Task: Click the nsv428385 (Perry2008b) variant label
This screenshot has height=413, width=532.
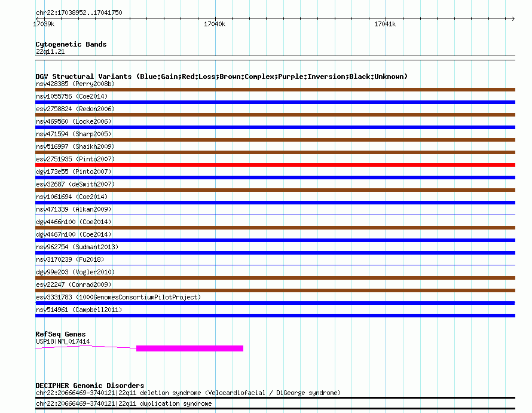Action: click(x=75, y=84)
